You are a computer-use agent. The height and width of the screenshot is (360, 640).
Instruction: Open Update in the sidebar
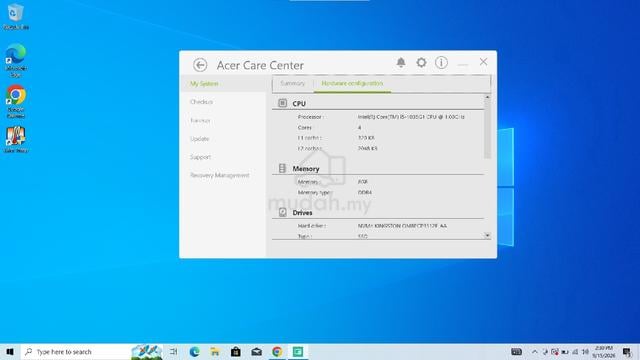[x=200, y=139]
